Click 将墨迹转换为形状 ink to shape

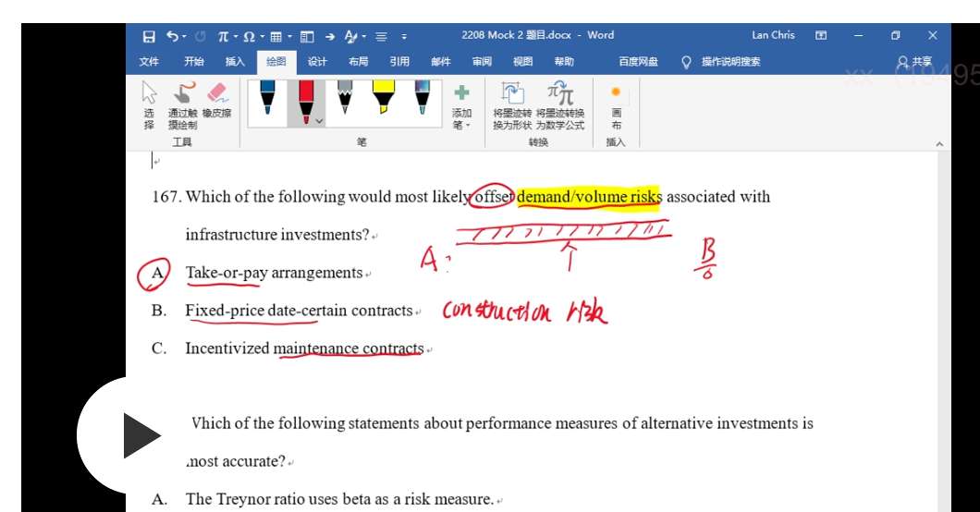coord(512,106)
